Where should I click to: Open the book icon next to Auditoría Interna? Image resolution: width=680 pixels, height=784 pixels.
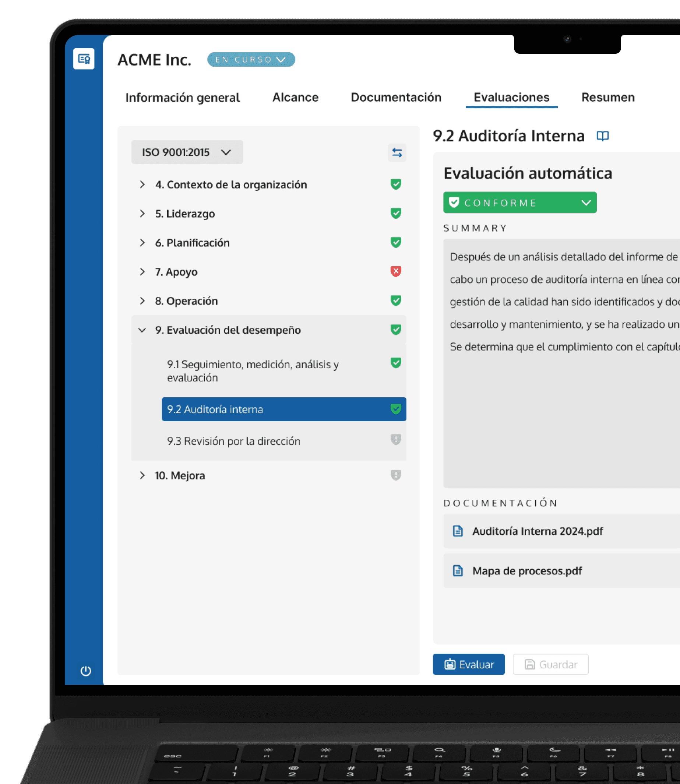(x=602, y=136)
